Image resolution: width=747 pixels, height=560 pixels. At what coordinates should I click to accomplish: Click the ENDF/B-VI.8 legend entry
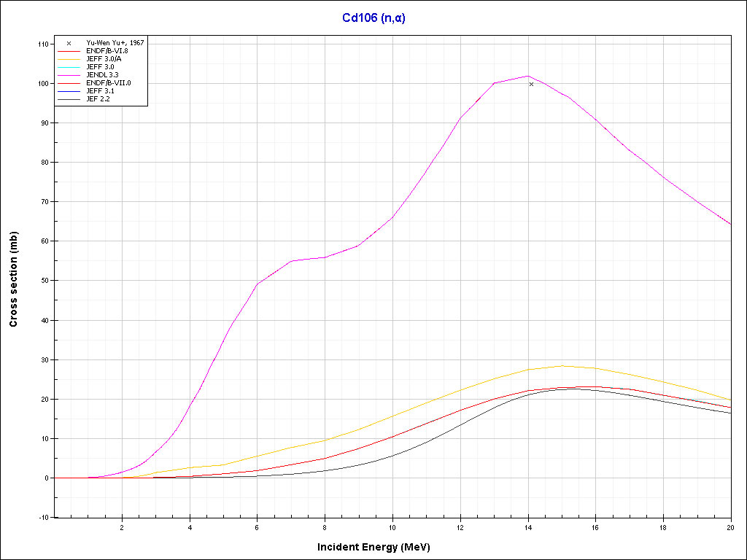point(107,51)
